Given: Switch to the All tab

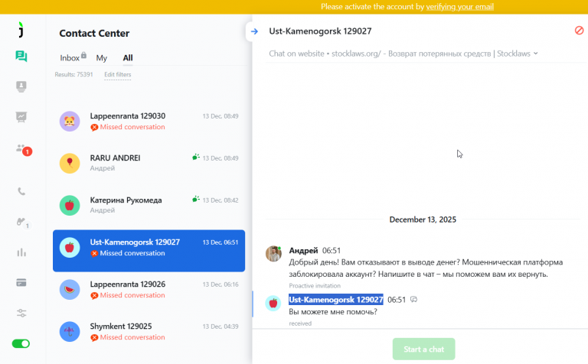Looking at the screenshot, I should [x=128, y=58].
